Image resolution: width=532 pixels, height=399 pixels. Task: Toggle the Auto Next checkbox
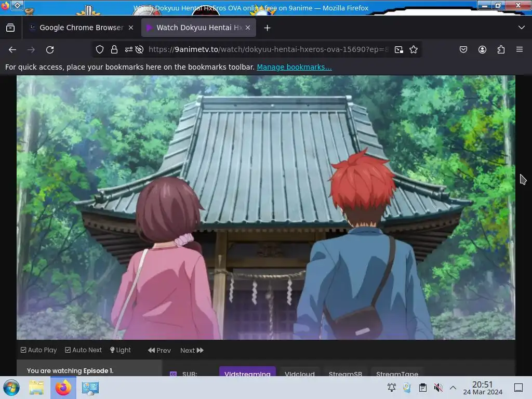(84, 350)
